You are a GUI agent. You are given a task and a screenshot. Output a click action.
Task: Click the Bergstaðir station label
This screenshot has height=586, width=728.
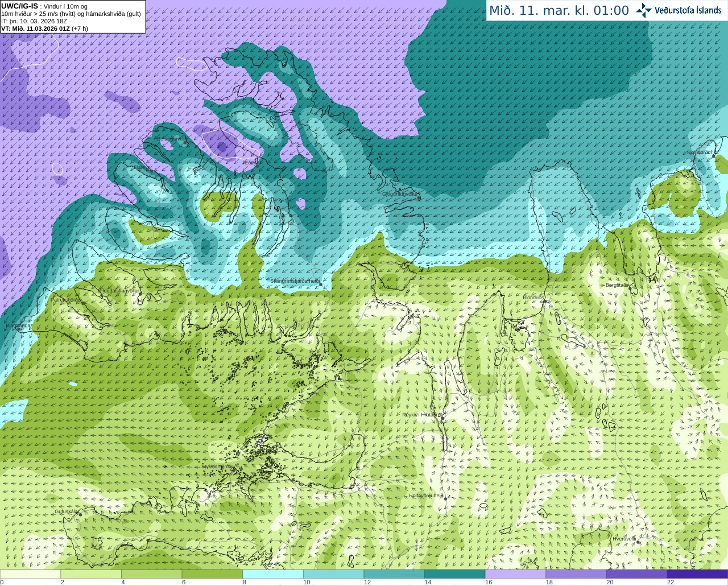click(617, 284)
